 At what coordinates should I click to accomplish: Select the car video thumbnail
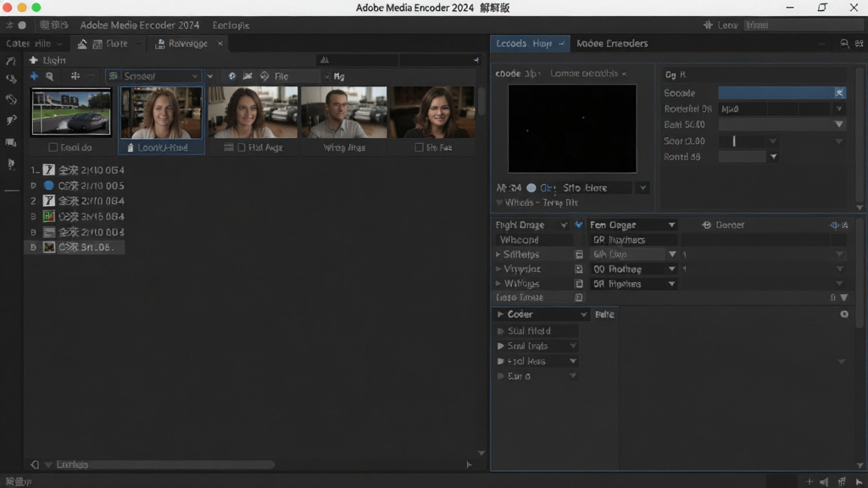pyautogui.click(x=71, y=113)
